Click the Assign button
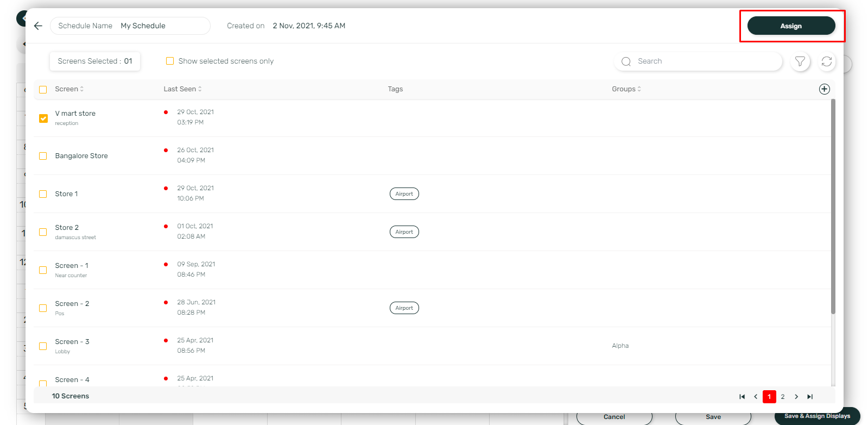 click(791, 26)
